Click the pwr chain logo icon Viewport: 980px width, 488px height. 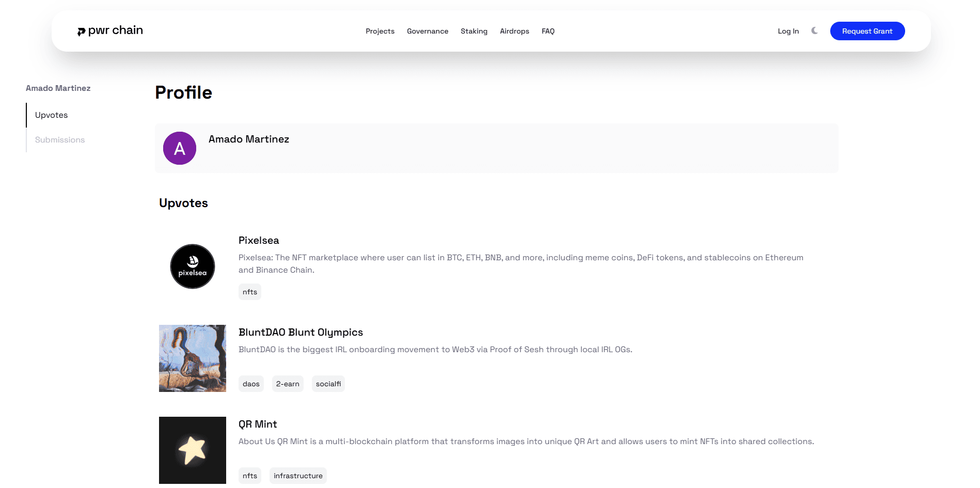pyautogui.click(x=82, y=31)
